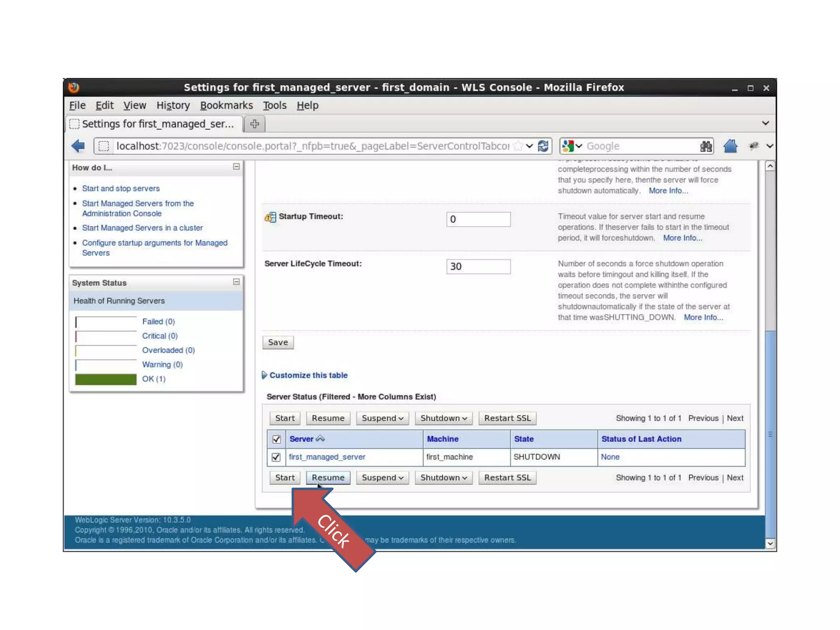Open top Suspend dropdown

click(x=382, y=418)
